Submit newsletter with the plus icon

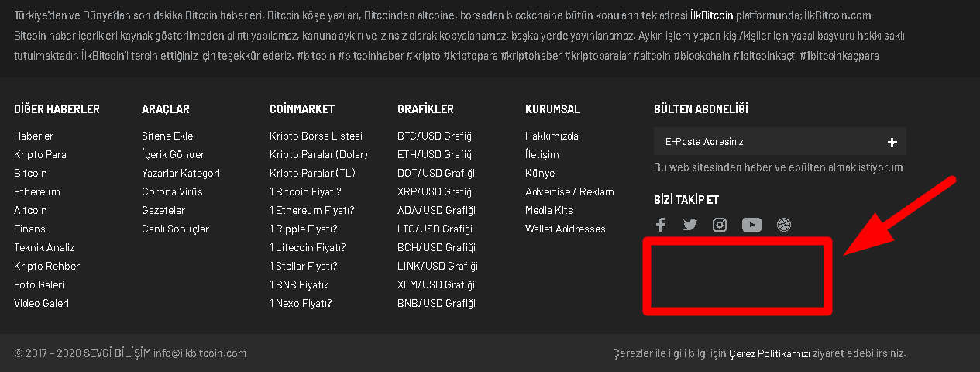pyautogui.click(x=892, y=142)
